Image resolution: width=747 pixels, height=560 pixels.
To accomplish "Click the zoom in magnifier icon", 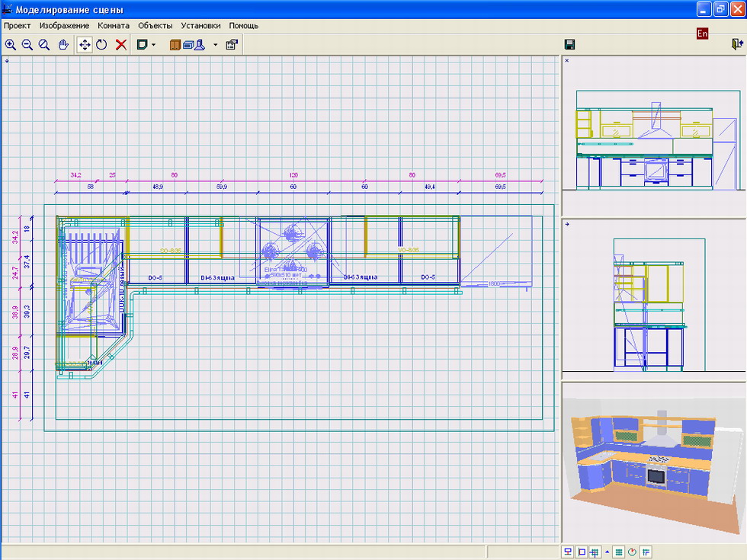I will (x=11, y=45).
